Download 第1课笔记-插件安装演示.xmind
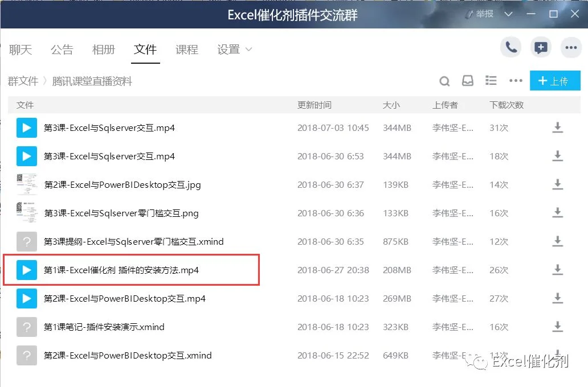 (x=558, y=327)
